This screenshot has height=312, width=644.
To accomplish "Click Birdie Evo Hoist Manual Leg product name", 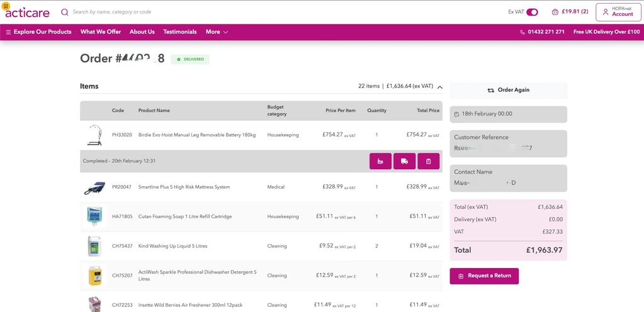I will click(197, 135).
